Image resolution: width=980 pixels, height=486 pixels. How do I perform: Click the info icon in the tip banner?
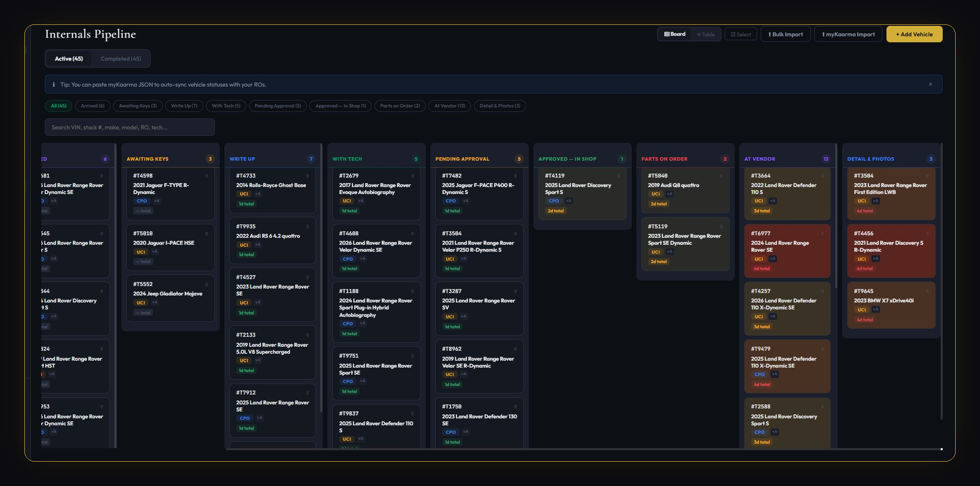(x=54, y=84)
